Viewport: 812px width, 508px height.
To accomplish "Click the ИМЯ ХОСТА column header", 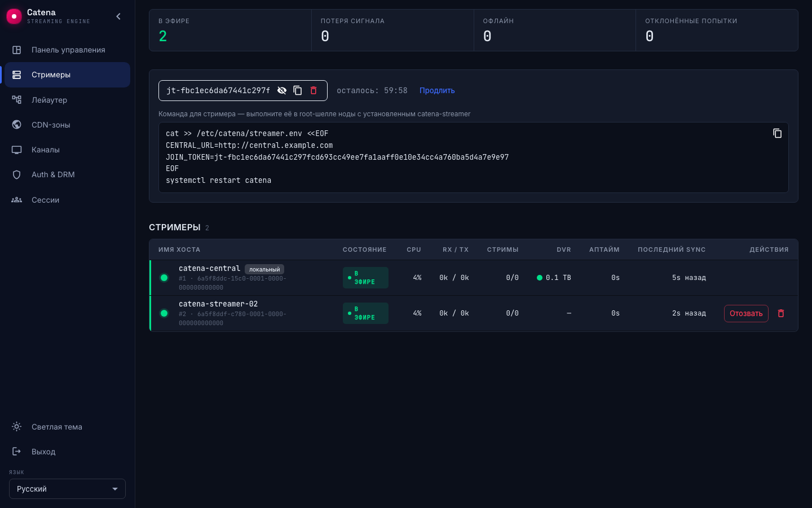I will [x=179, y=249].
